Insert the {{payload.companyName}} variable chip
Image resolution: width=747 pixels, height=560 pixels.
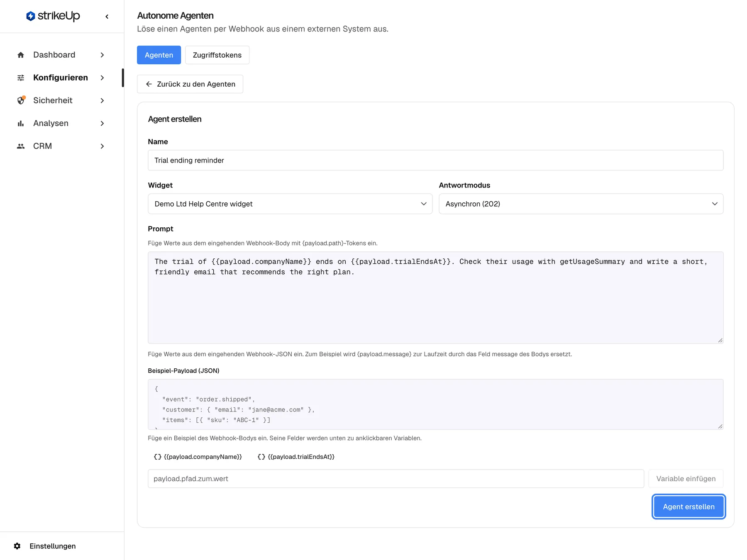pyautogui.click(x=198, y=457)
